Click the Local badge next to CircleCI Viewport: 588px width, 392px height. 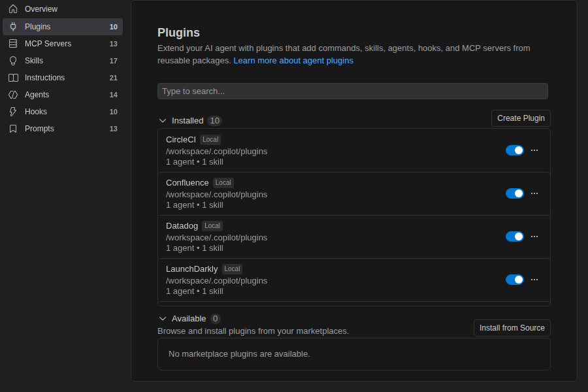[210, 140]
